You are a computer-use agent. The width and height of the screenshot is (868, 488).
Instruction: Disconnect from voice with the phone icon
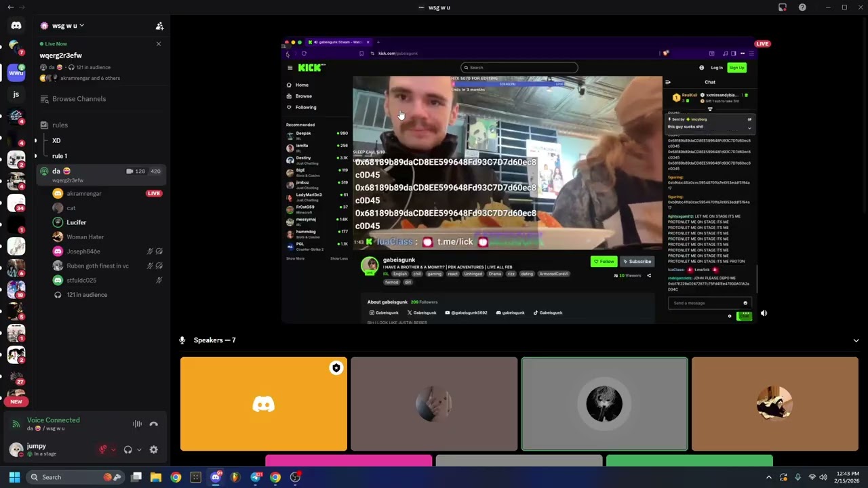pyautogui.click(x=154, y=424)
